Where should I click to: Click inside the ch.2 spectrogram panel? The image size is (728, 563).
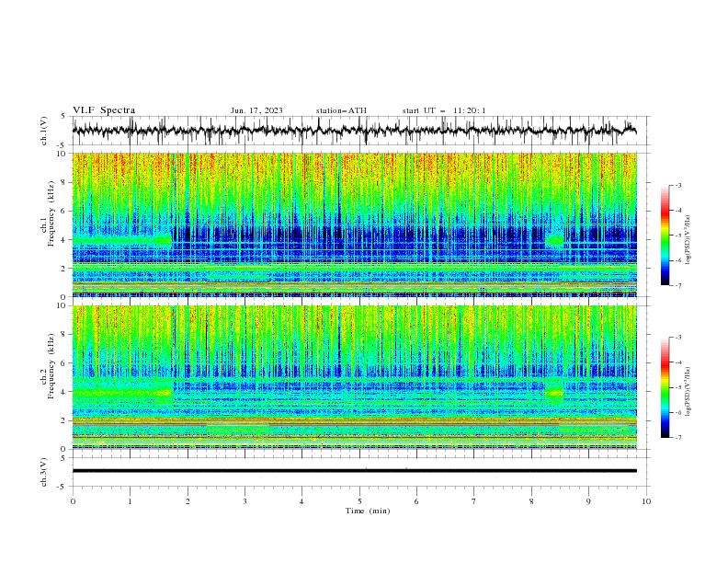click(355, 377)
